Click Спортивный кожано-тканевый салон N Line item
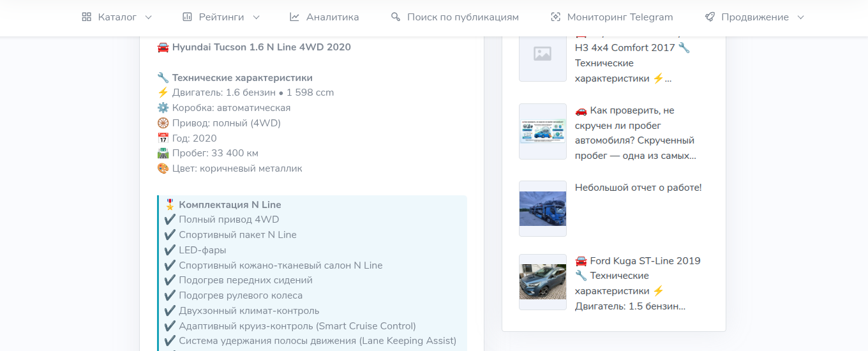The image size is (868, 351). point(273,265)
